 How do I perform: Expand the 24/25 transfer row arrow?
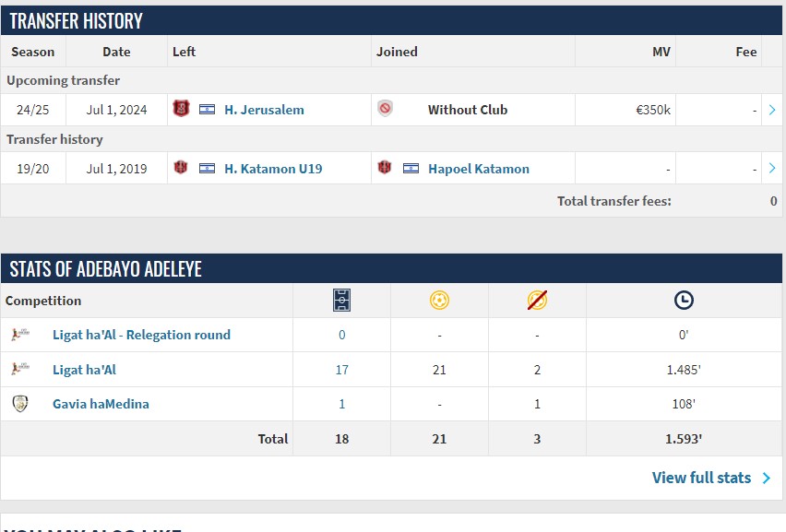(x=772, y=110)
